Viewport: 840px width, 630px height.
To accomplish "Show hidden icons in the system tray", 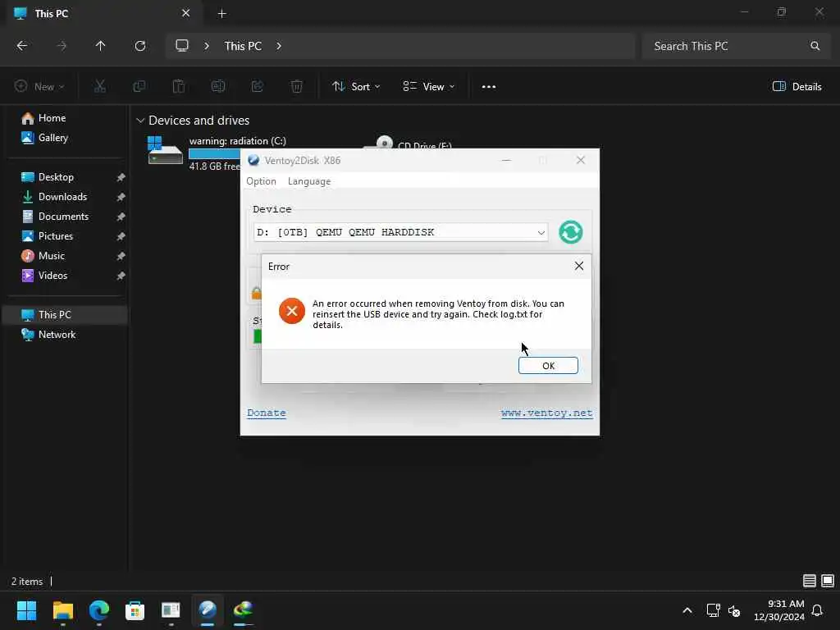I will point(687,610).
